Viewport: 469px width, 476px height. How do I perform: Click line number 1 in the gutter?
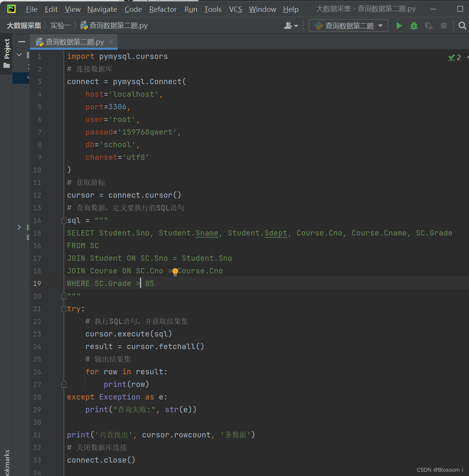point(39,57)
